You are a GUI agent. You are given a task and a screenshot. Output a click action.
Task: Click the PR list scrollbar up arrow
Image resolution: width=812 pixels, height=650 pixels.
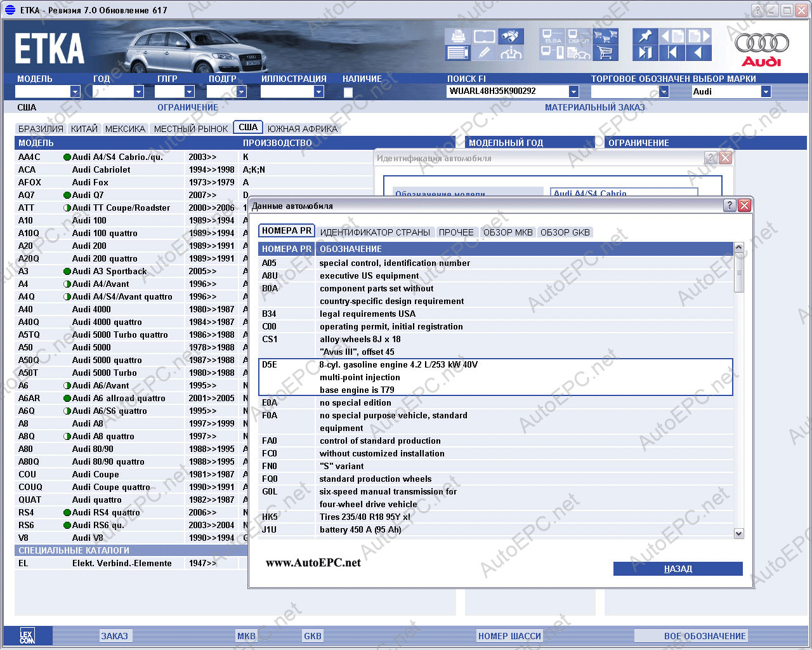click(738, 248)
